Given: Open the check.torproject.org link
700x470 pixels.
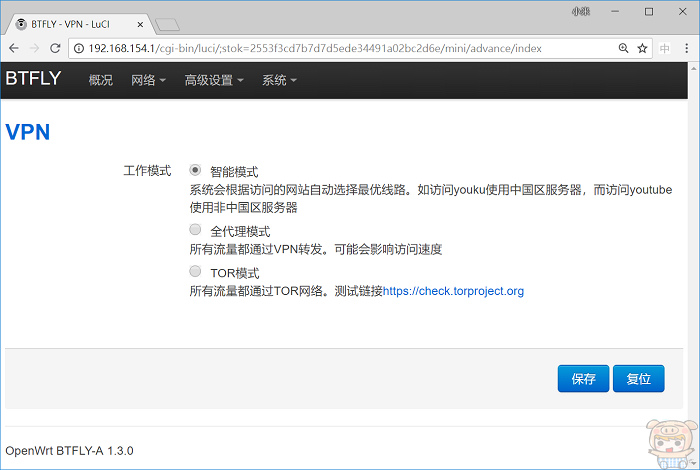Looking at the screenshot, I should (x=453, y=291).
